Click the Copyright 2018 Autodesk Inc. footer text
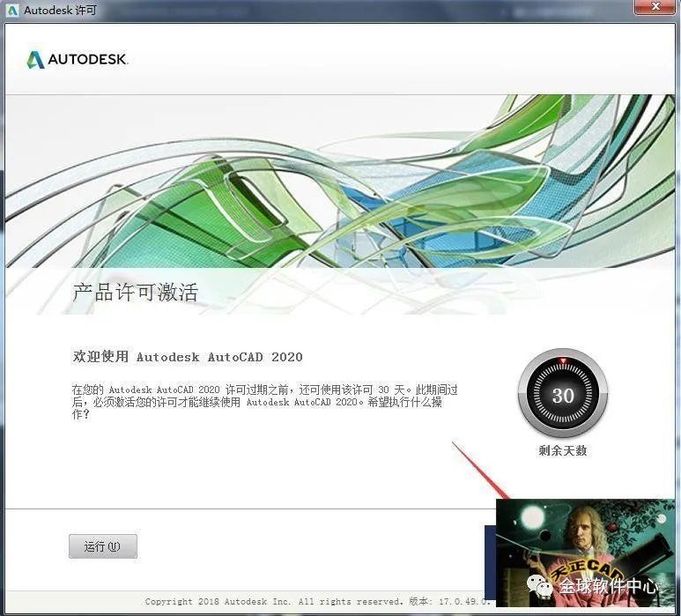 click(x=317, y=601)
